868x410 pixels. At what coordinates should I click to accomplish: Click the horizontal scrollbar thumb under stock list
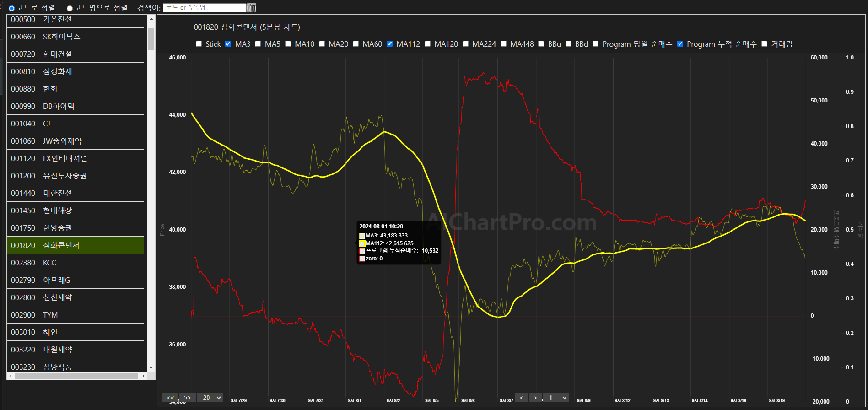[76, 376]
